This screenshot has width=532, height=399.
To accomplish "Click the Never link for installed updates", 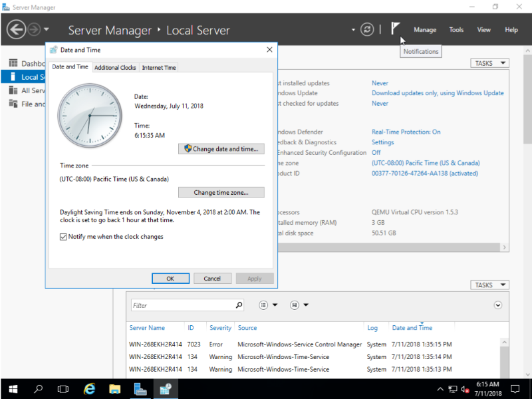I will point(380,83).
